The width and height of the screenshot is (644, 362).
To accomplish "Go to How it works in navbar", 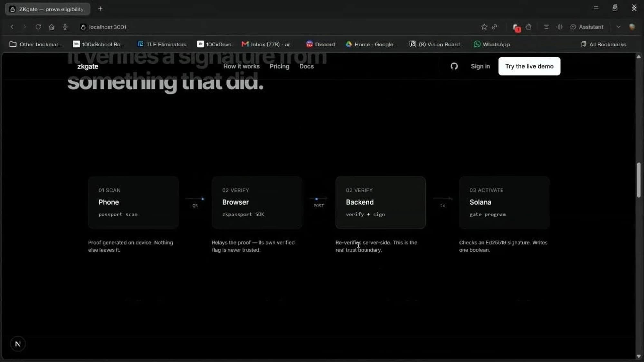I will click(241, 66).
